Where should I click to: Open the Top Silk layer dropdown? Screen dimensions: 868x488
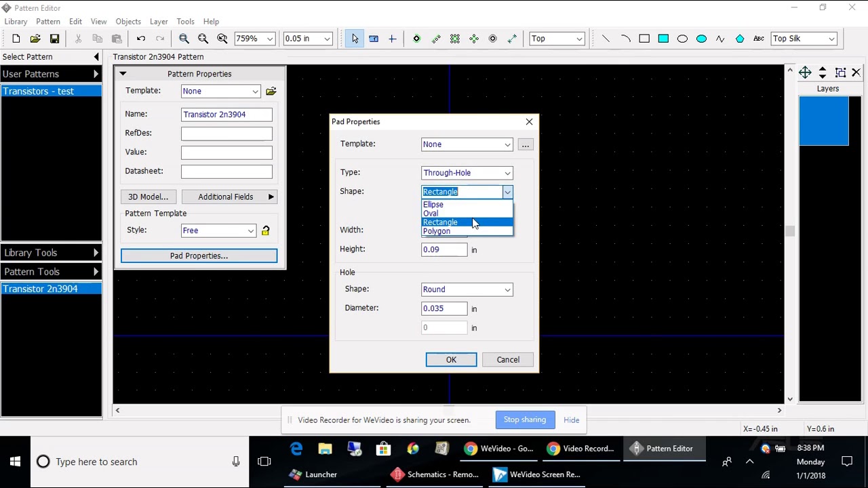click(x=831, y=39)
